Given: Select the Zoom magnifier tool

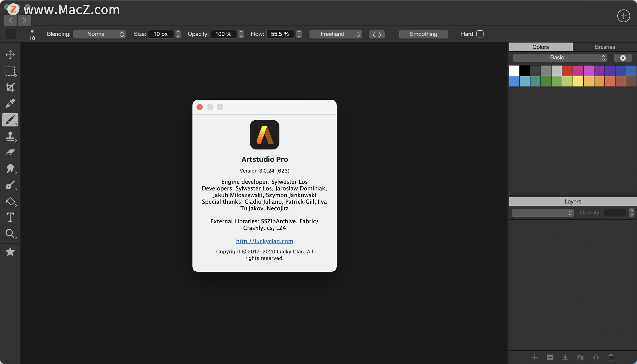Looking at the screenshot, I should [10, 234].
